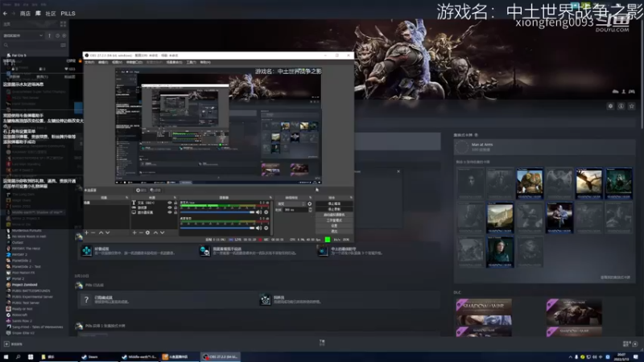Open Steam Store tab
The height and width of the screenshot is (362, 644).
coord(25,14)
